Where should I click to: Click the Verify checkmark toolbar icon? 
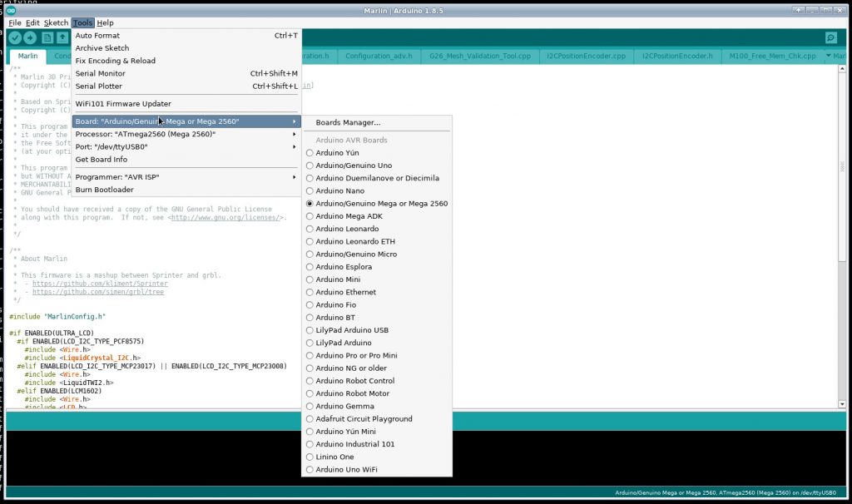[x=15, y=37]
